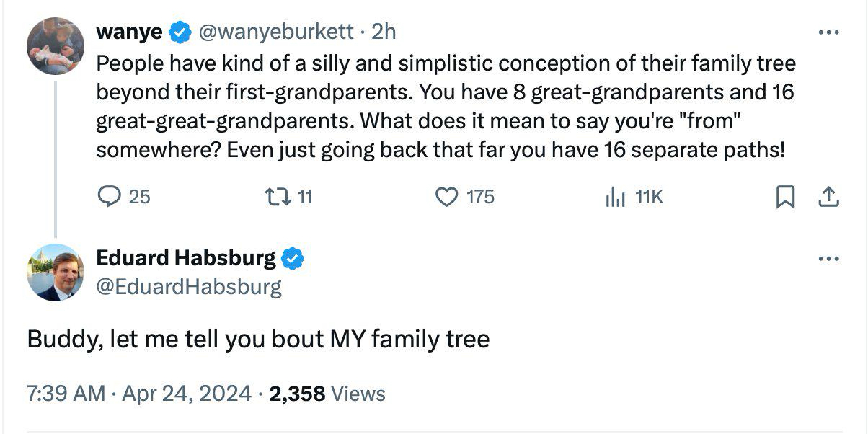Click the "Buddy, let me tell you" reply text

pos(258,339)
